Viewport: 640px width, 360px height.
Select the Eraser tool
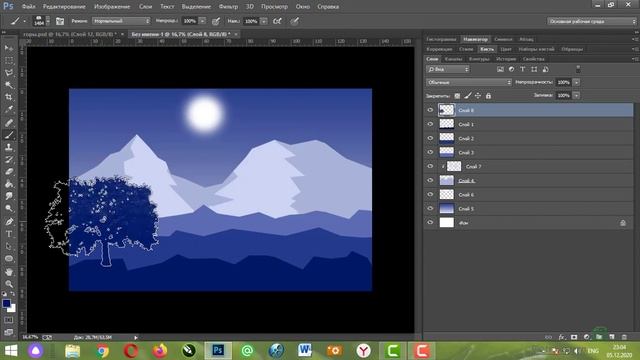(x=9, y=171)
